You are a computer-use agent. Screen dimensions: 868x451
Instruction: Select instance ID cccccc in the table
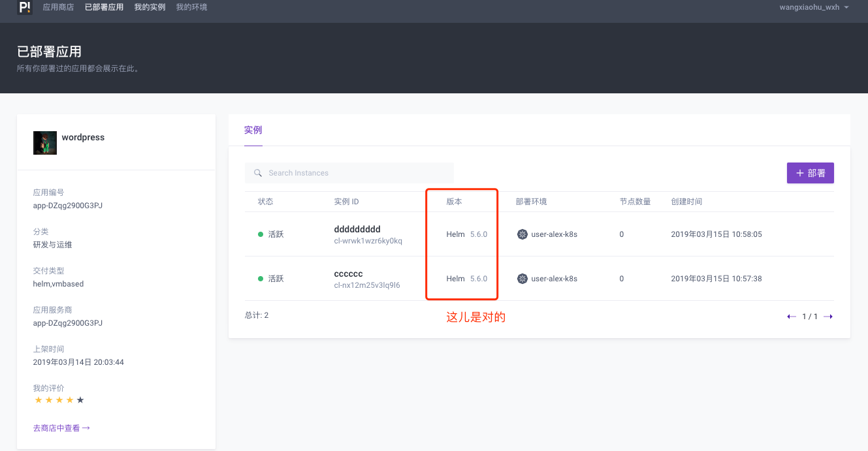point(348,273)
